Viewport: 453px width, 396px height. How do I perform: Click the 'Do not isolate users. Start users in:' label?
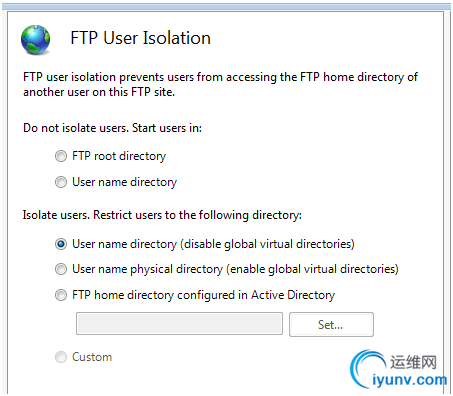[112, 128]
